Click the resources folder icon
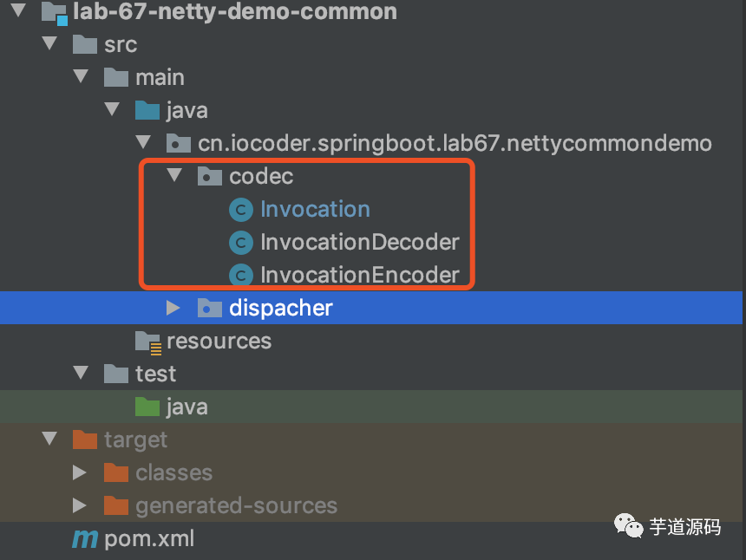This screenshot has width=746, height=560. pos(148,342)
